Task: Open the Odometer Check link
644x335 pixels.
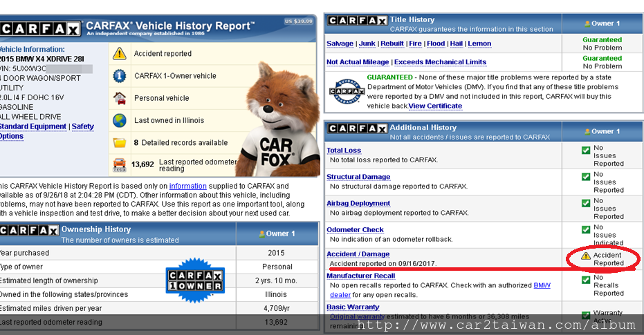Action: (x=356, y=229)
